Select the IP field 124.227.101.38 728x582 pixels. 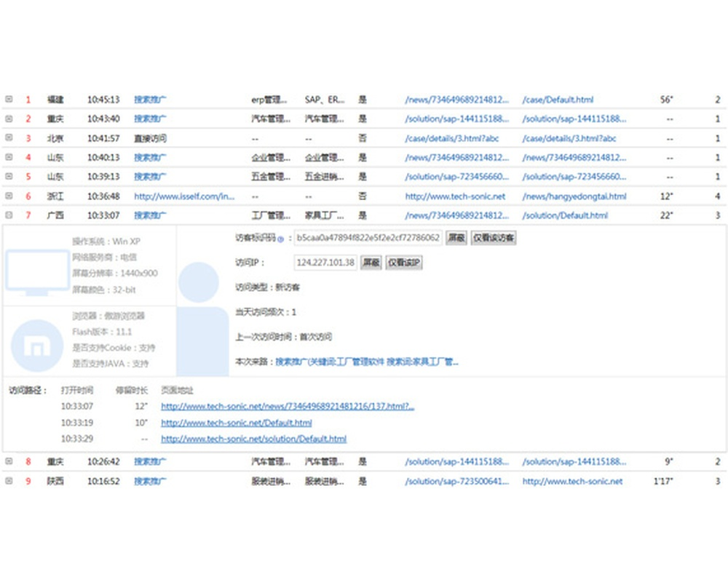(x=325, y=263)
